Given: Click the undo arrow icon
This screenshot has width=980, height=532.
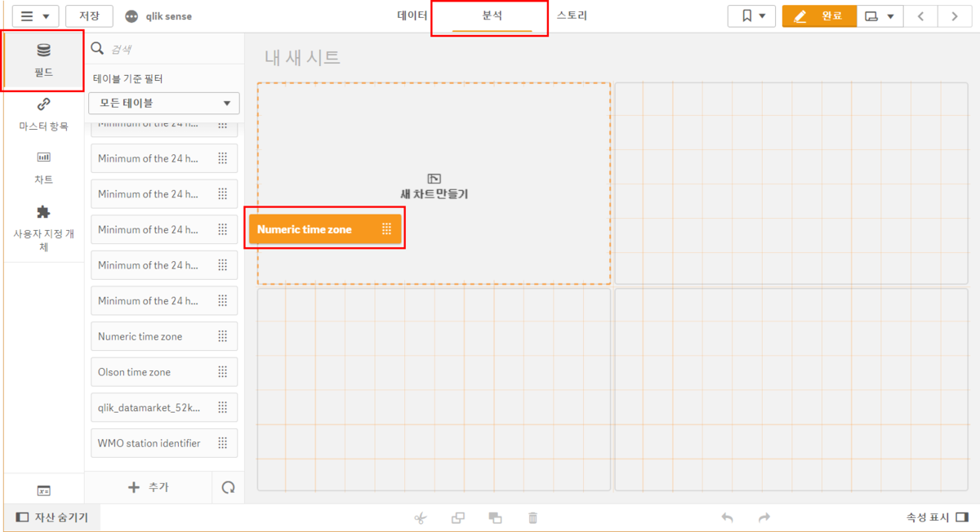Looking at the screenshot, I should 727,517.
